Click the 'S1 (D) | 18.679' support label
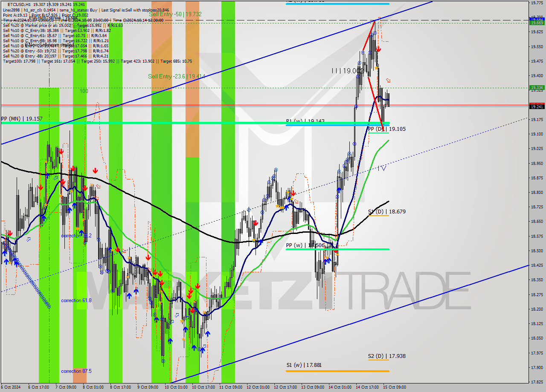 coord(387,211)
